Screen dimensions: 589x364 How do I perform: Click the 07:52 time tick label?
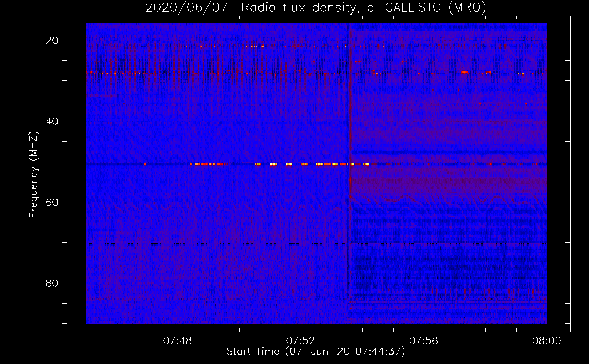click(301, 341)
